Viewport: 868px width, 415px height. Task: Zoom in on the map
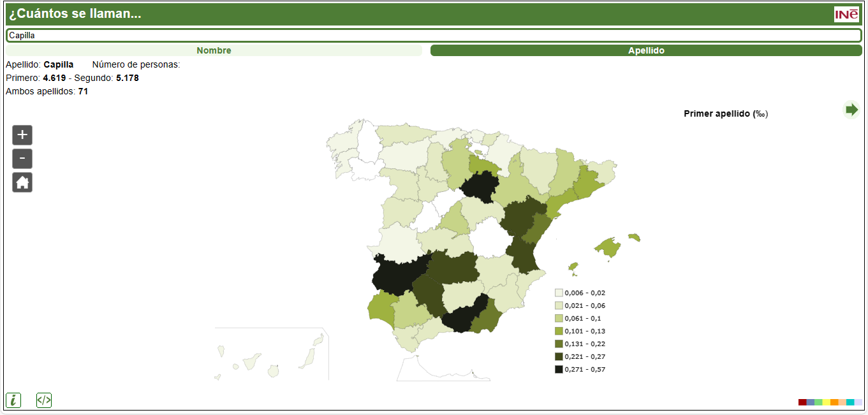22,135
